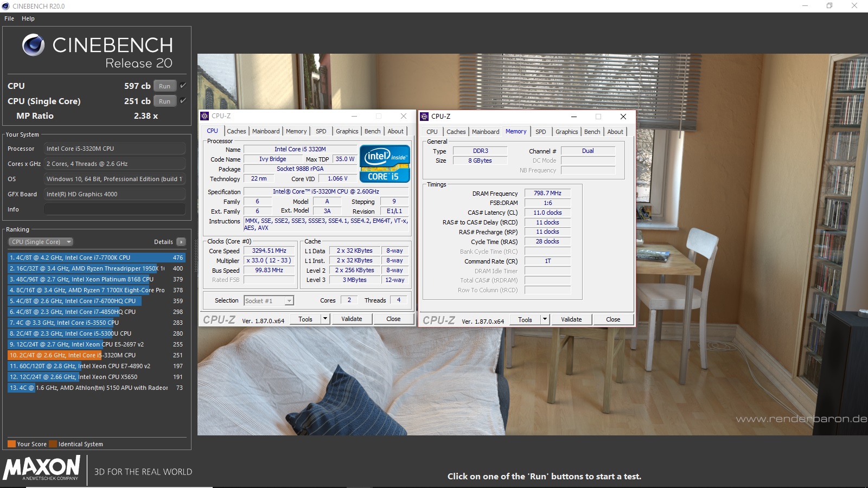
Task: Click the Code Name value Ivy Bridge
Action: pyautogui.click(x=272, y=159)
